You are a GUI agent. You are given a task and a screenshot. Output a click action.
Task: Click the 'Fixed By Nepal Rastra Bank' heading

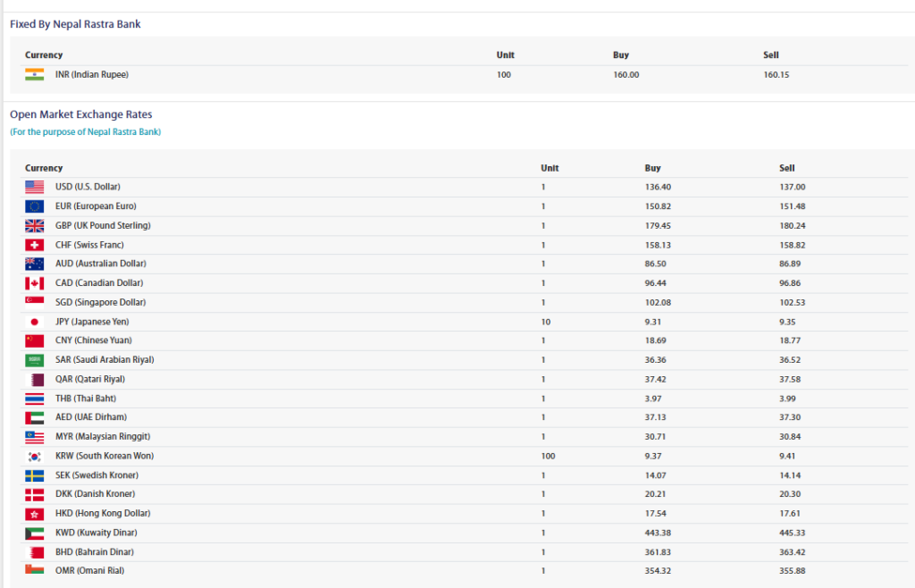pos(75,24)
